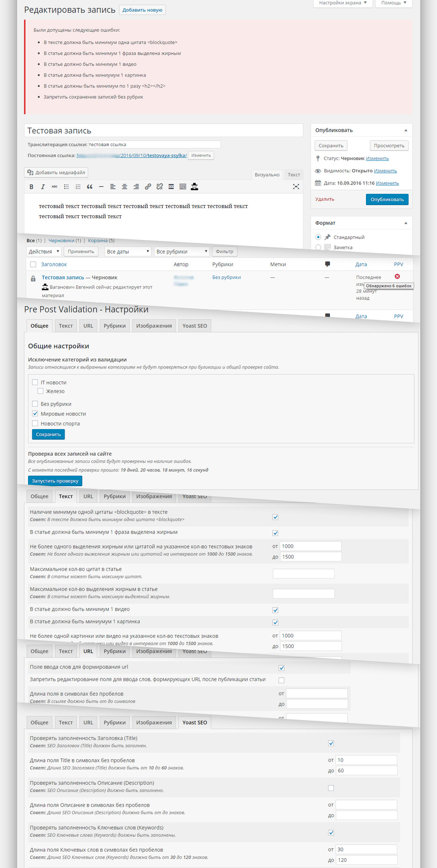The height and width of the screenshot is (868, 437).
Task: Click the Запустить проверку button
Action: point(55,481)
